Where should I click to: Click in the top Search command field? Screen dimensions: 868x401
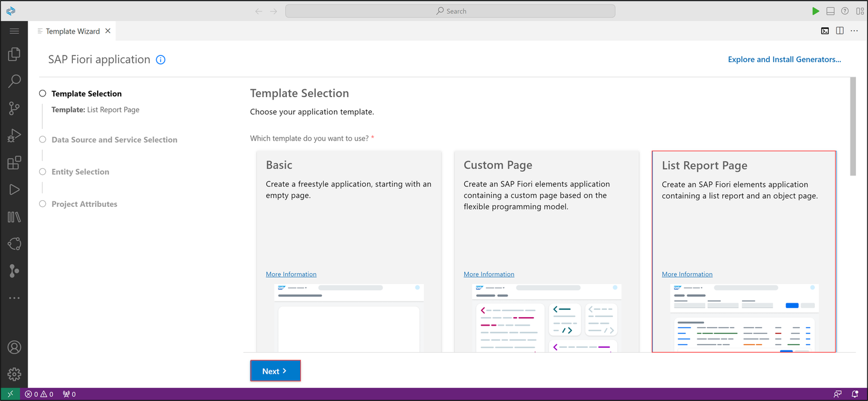tap(450, 11)
